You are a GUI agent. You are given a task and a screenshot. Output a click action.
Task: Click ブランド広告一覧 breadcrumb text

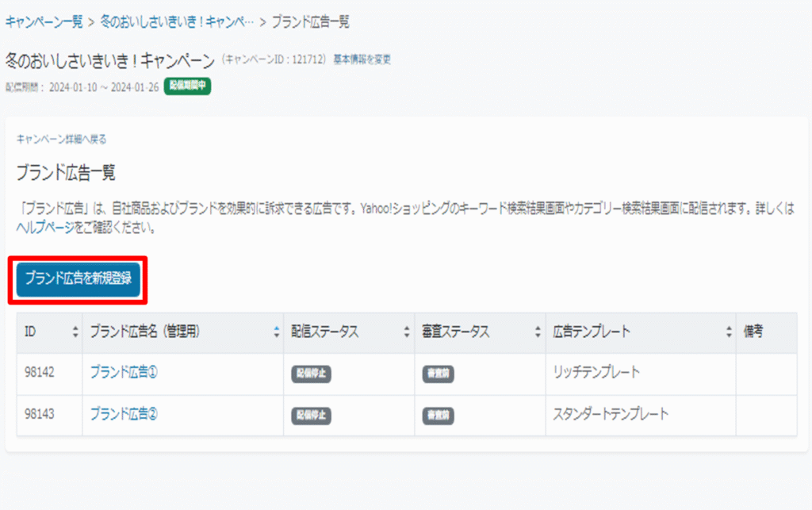tap(311, 21)
